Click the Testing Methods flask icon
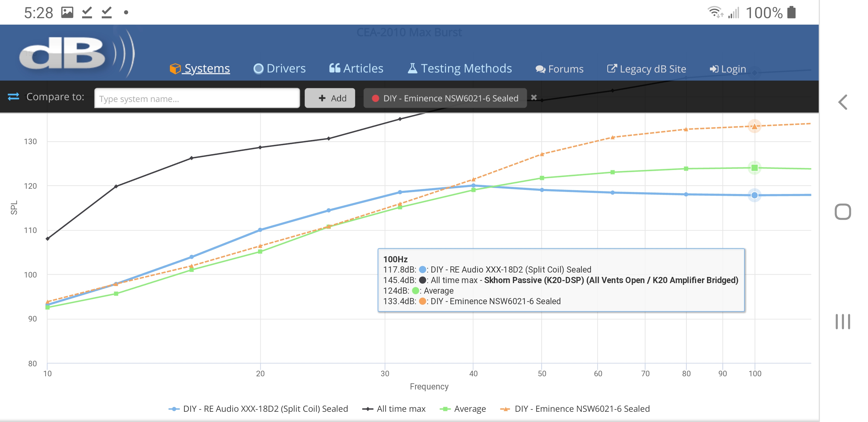 click(x=412, y=68)
